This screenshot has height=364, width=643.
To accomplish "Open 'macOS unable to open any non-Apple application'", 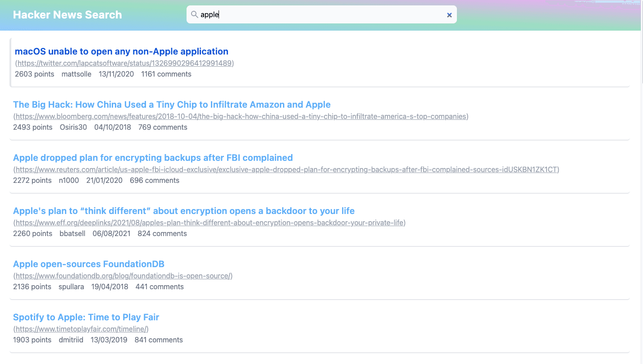I will [x=122, y=51].
